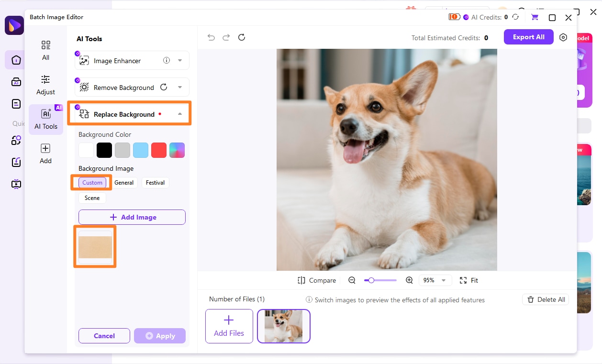Open the 95% zoom level dropdown
Image resolution: width=602 pixels, height=364 pixels.
435,280
